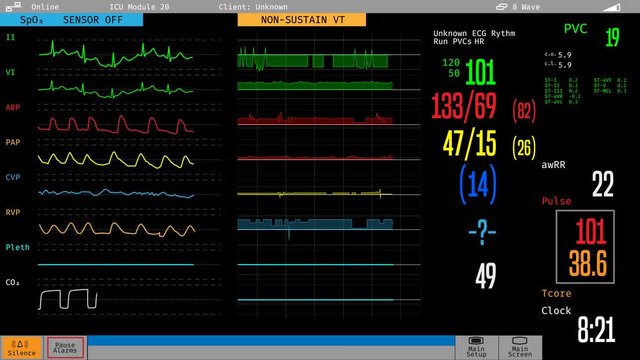Click the 8 Wave layout icon
This screenshot has height=360, width=640.
(x=501, y=7)
